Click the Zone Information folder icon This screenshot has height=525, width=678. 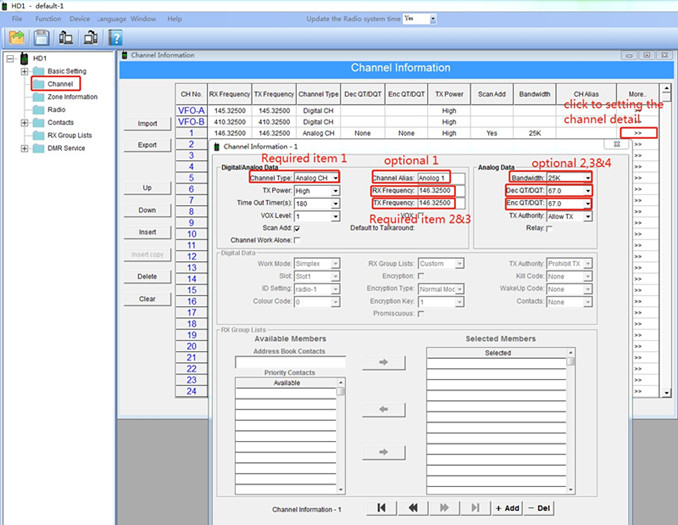[x=38, y=97]
